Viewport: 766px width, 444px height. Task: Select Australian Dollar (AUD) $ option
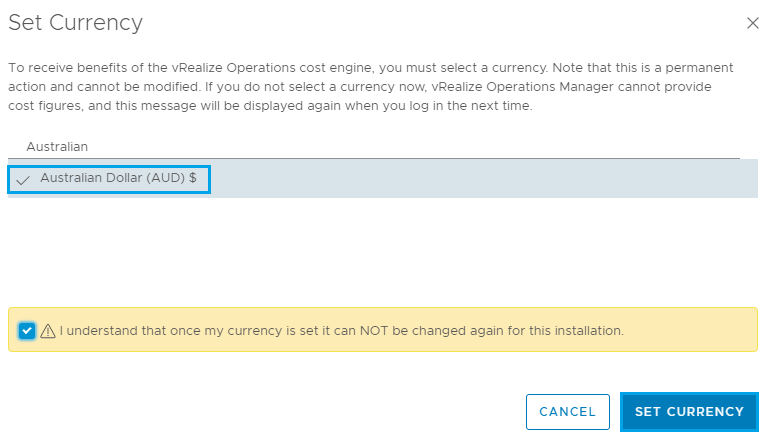[118, 178]
